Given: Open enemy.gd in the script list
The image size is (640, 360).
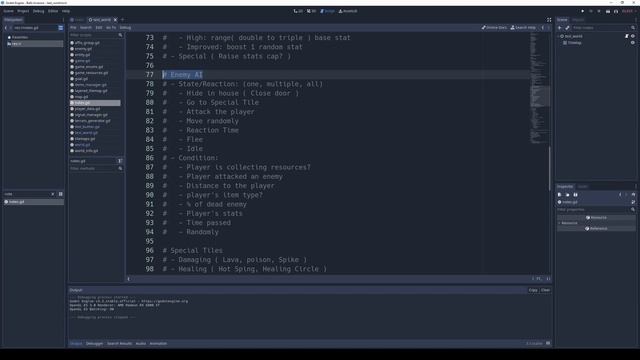Looking at the screenshot, I should [83, 49].
